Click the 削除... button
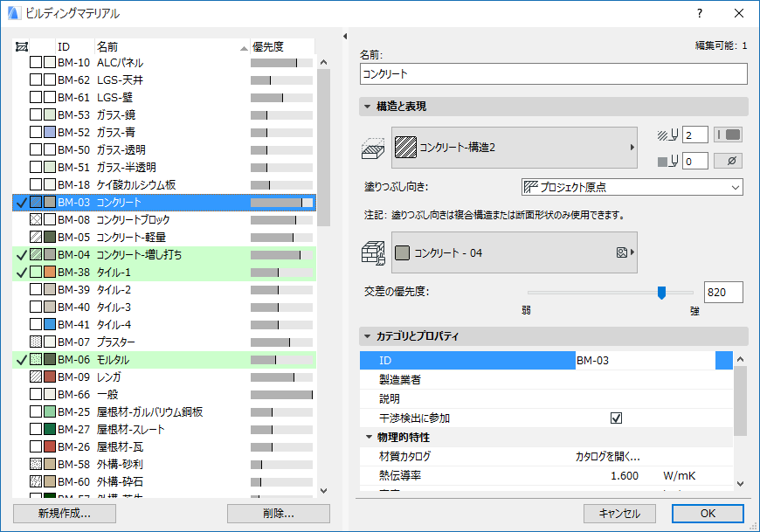Screen dimensions: 760x532 pyautogui.click(x=278, y=514)
